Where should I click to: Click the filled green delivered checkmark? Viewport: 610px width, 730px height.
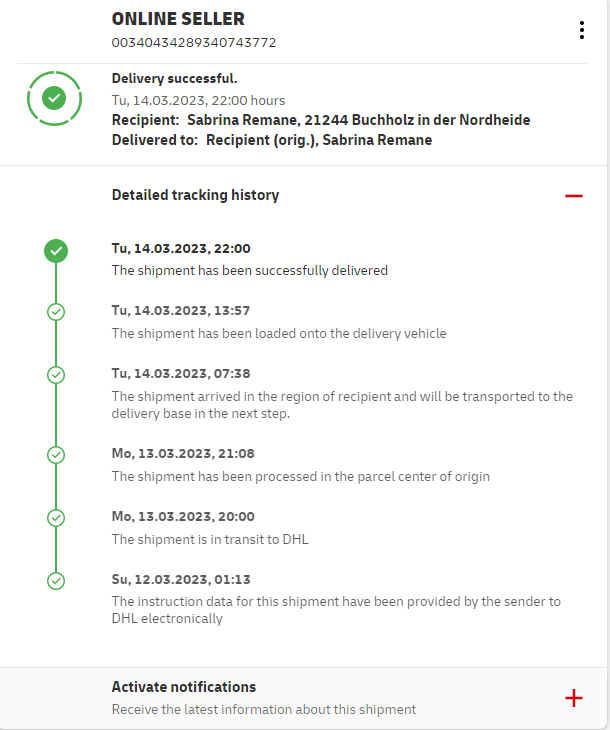56,250
